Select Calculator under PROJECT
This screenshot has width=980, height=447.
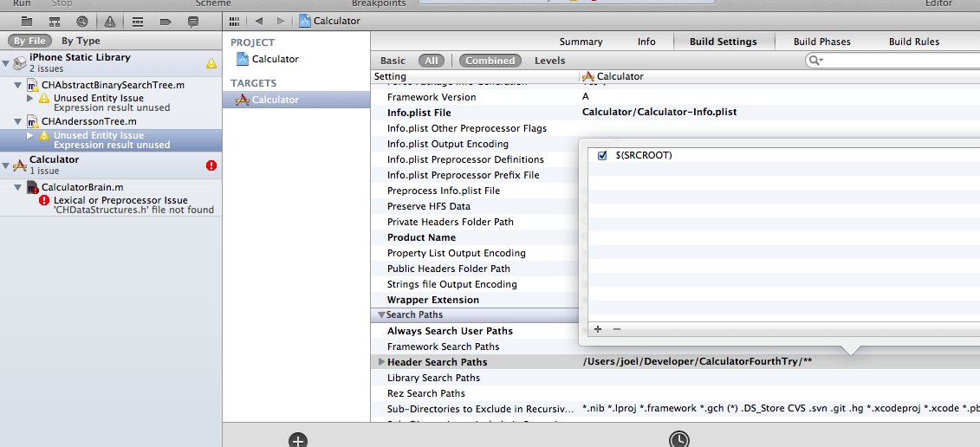pyautogui.click(x=275, y=60)
